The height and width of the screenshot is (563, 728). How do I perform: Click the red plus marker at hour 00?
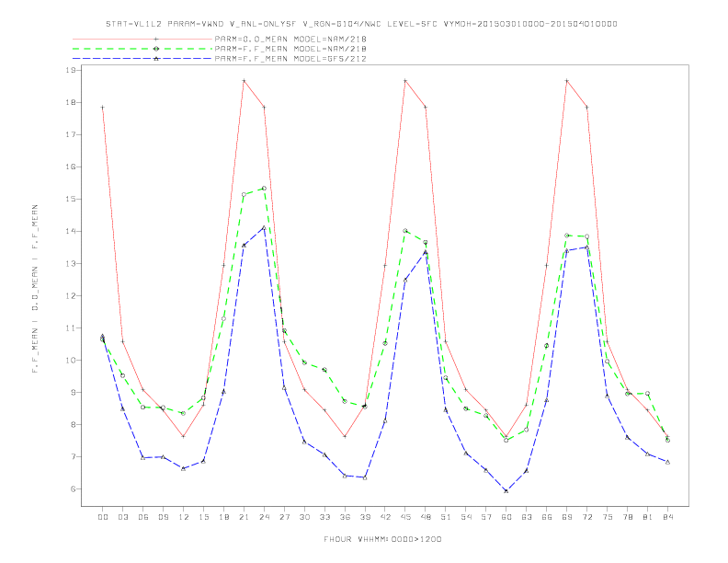pos(103,108)
